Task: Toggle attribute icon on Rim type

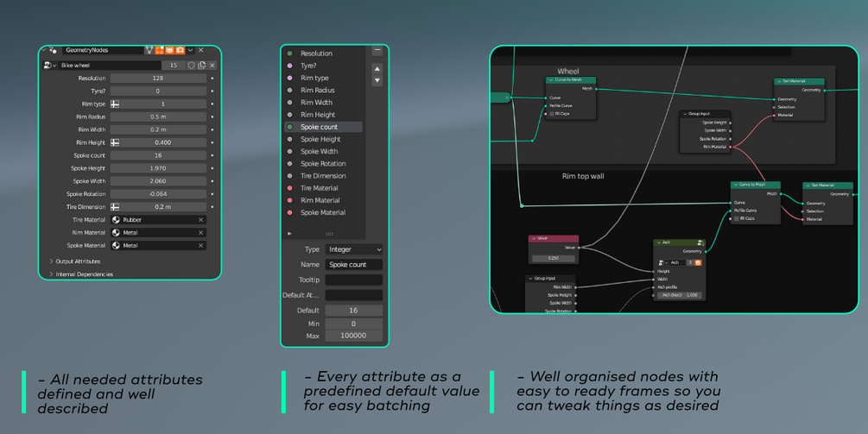Action: coord(115,104)
